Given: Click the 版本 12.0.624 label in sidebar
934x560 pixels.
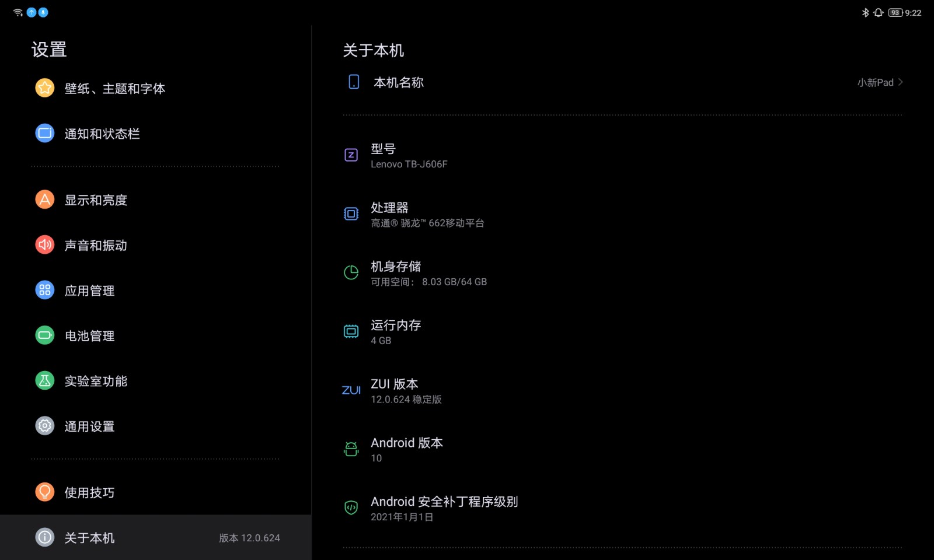Looking at the screenshot, I should click(x=249, y=538).
